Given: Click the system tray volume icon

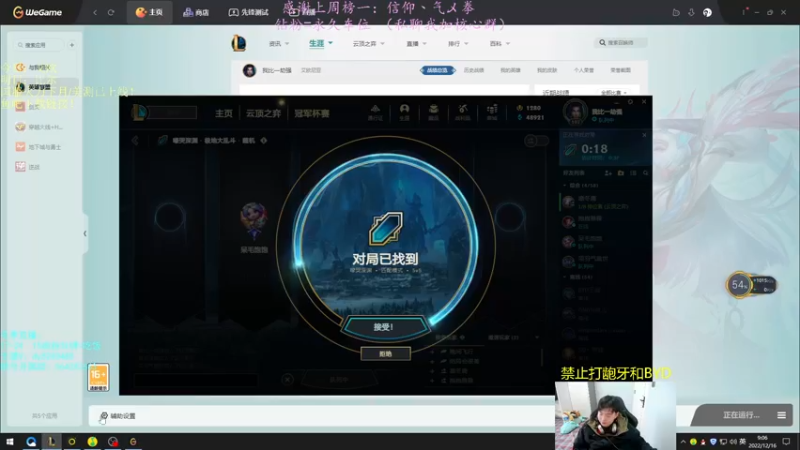Looking at the screenshot, I should point(733,442).
